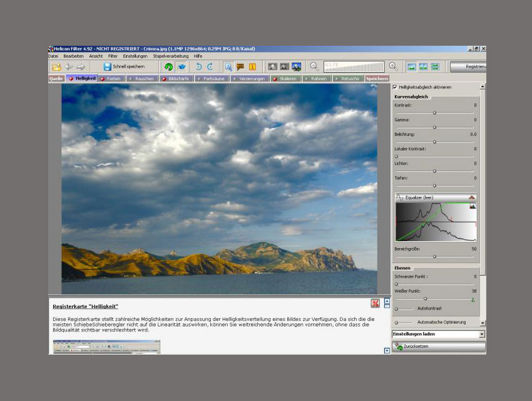
Task: Rotate image clockwise
Action: [210, 66]
